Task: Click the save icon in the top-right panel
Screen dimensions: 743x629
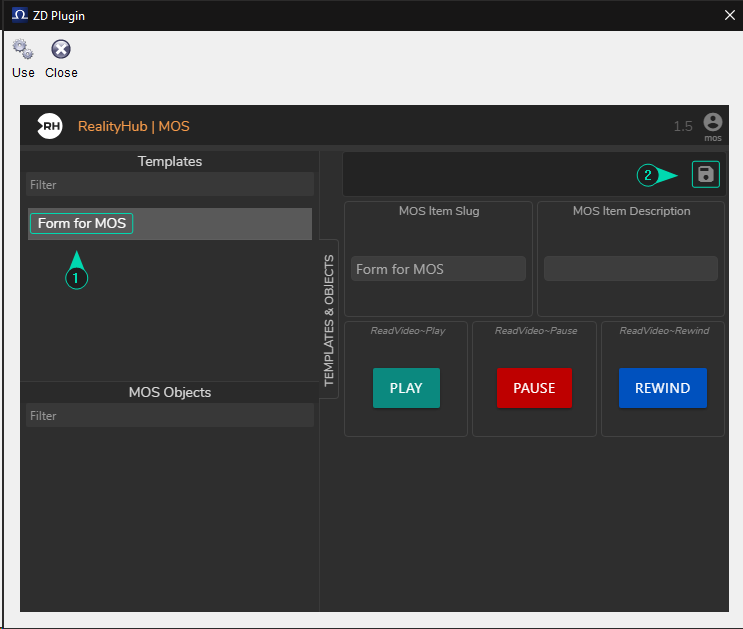Action: tap(705, 175)
